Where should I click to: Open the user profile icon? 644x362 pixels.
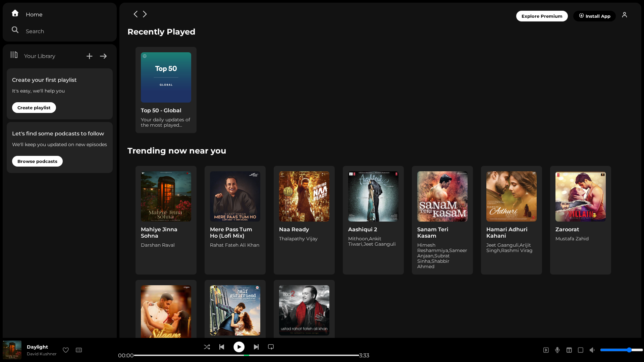pyautogui.click(x=625, y=15)
